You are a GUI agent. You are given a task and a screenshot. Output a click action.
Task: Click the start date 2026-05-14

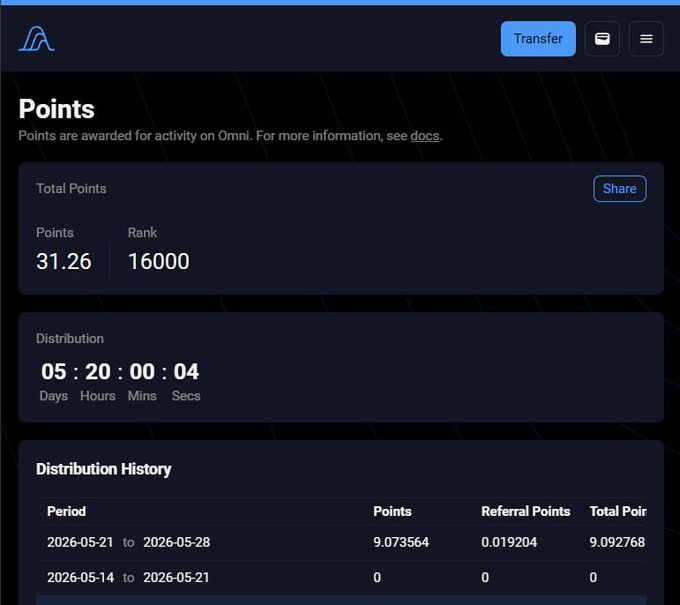80,578
